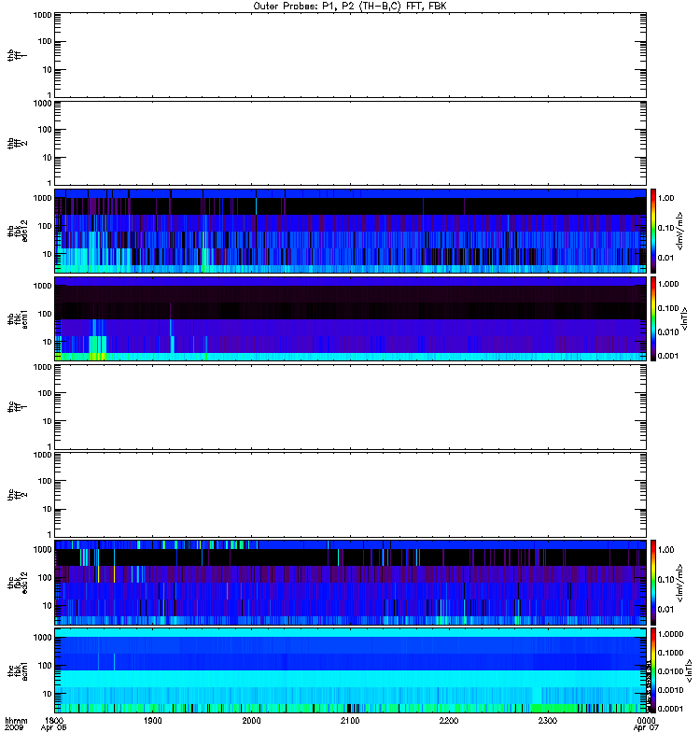Screen dimensions: 700x747
Task: Click the thc fbk edc12 color scale bar
Action: (x=653, y=582)
